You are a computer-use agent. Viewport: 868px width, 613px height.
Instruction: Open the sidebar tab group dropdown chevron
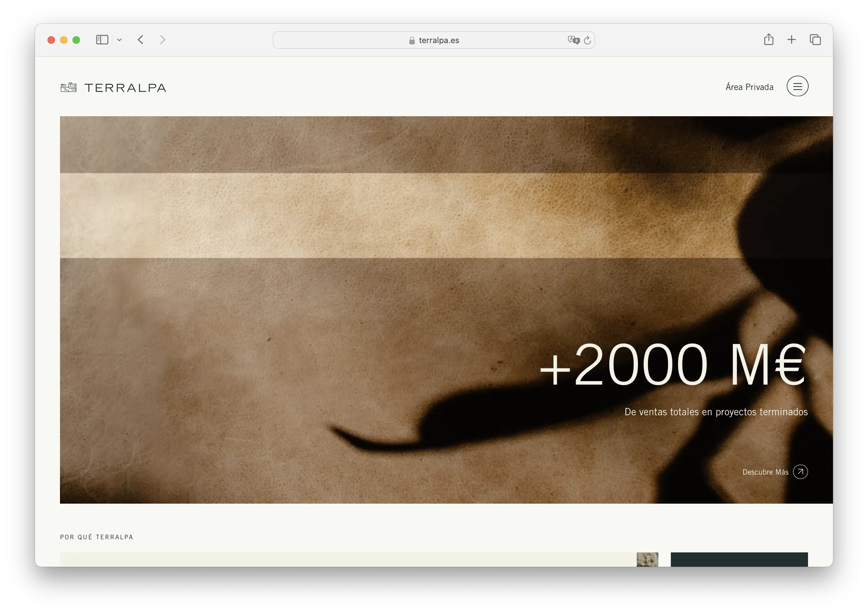[119, 40]
